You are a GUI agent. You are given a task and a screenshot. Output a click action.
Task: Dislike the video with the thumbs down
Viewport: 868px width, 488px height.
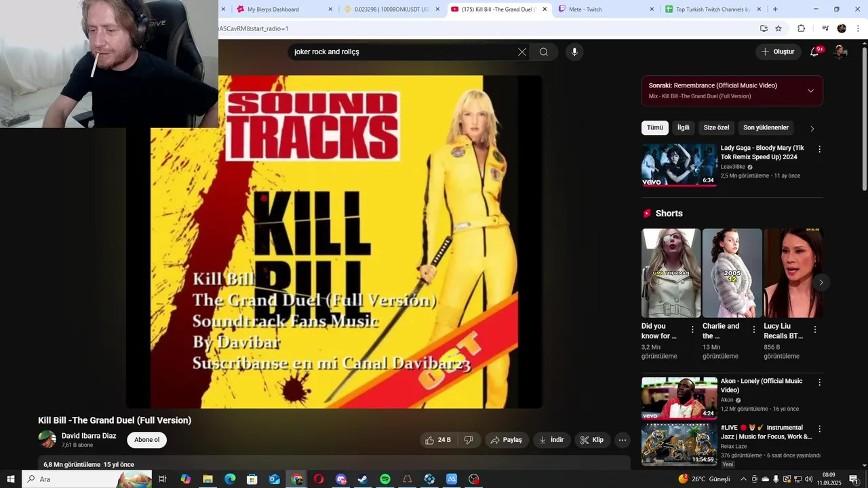[469, 440]
